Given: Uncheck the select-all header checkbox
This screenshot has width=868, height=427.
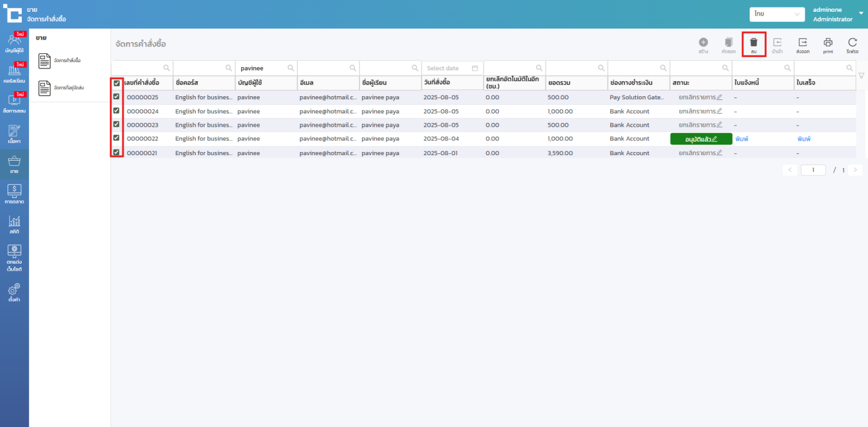Looking at the screenshot, I should (117, 83).
